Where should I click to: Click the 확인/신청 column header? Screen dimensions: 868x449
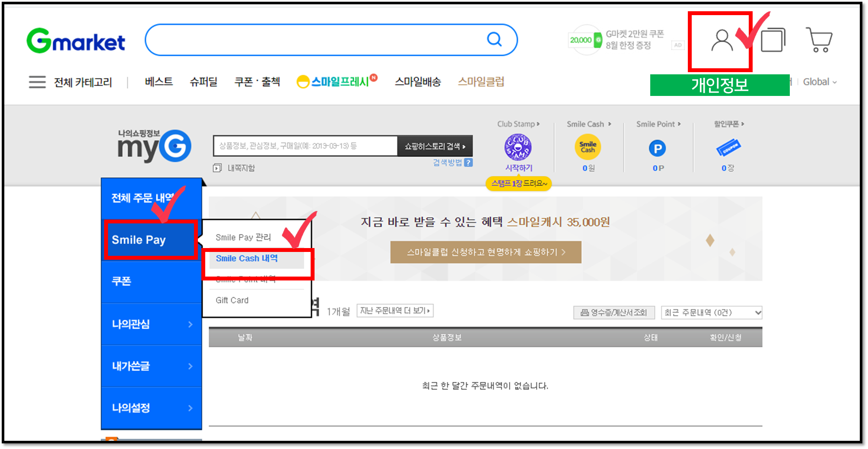tap(726, 338)
